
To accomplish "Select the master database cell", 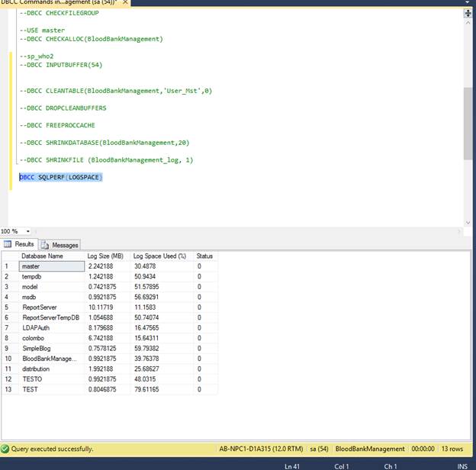I will [52, 266].
